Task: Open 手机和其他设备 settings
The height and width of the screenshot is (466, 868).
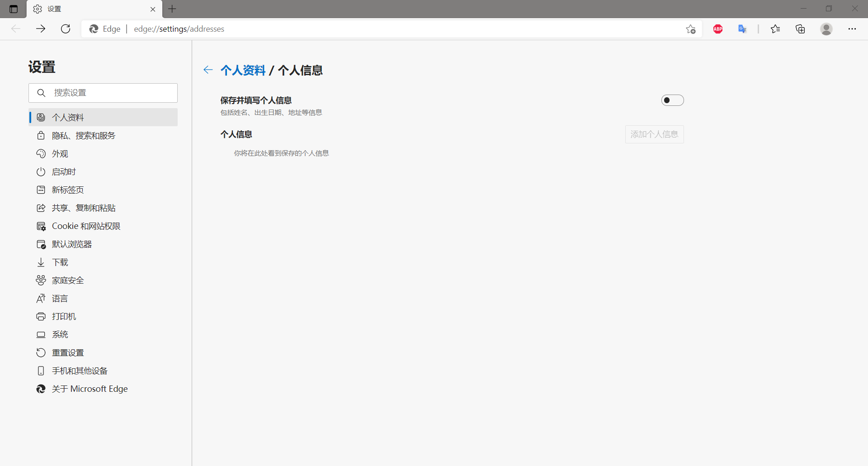Action: 103,371
